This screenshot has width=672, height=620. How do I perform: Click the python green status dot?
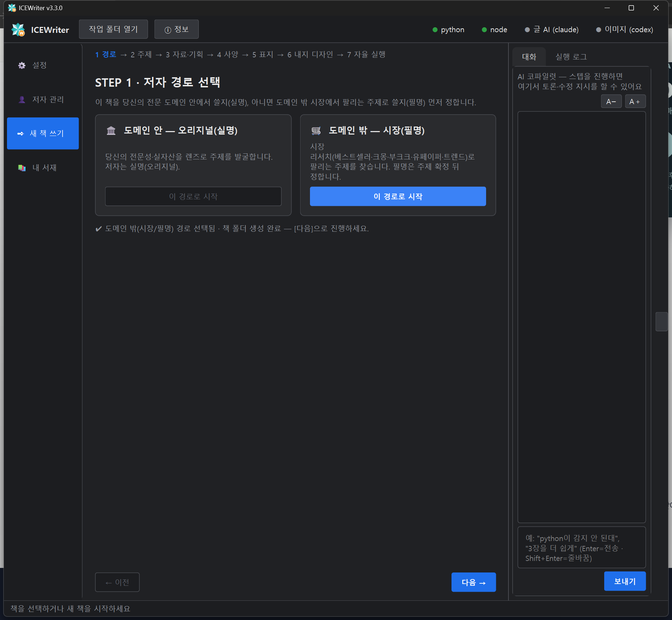point(435,30)
